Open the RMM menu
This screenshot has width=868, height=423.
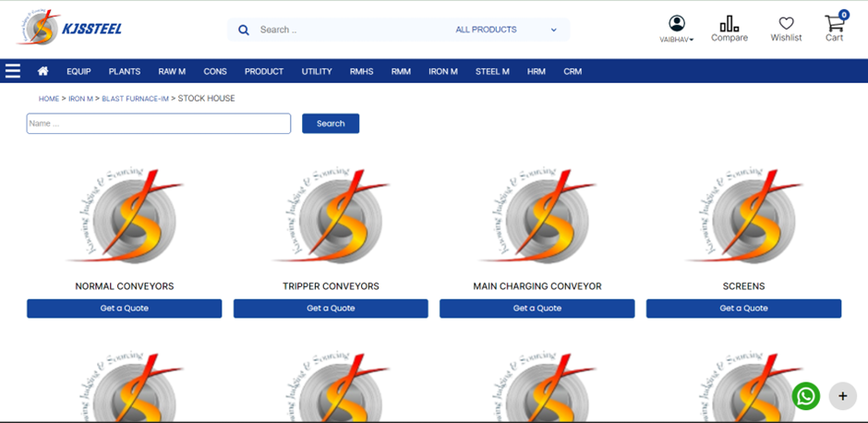pyautogui.click(x=401, y=71)
